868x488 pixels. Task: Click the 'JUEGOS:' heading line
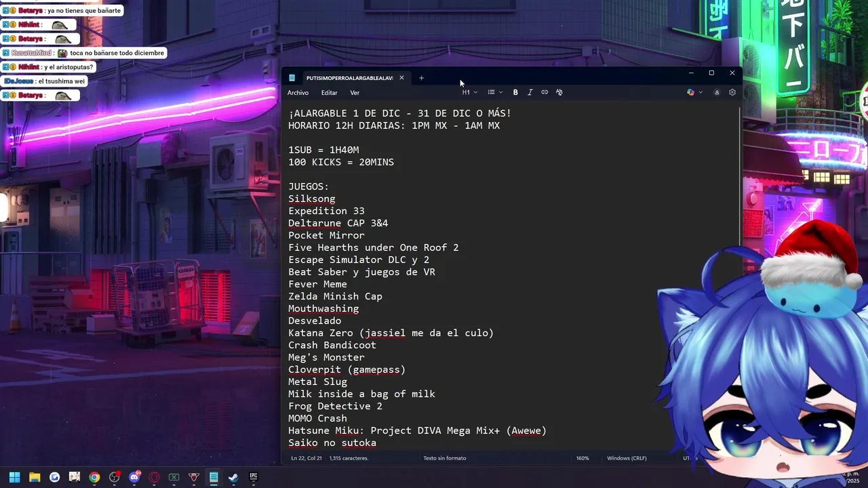coord(309,186)
